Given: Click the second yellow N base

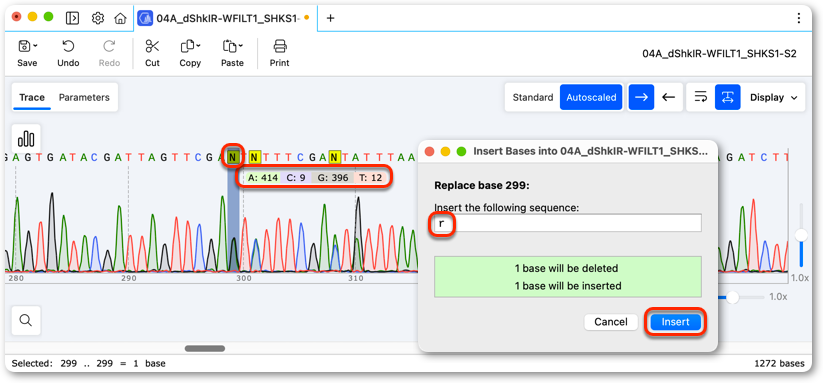Looking at the screenshot, I should pyautogui.click(x=255, y=157).
